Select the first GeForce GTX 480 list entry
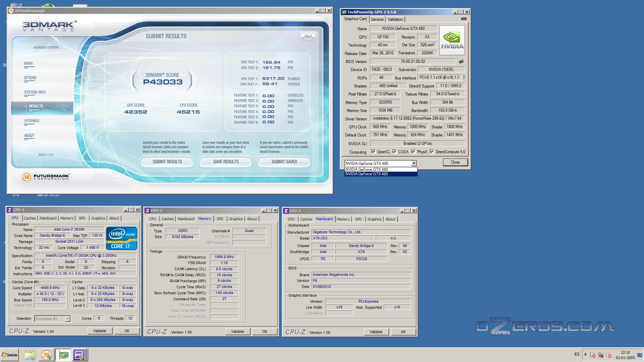 tap(381, 170)
